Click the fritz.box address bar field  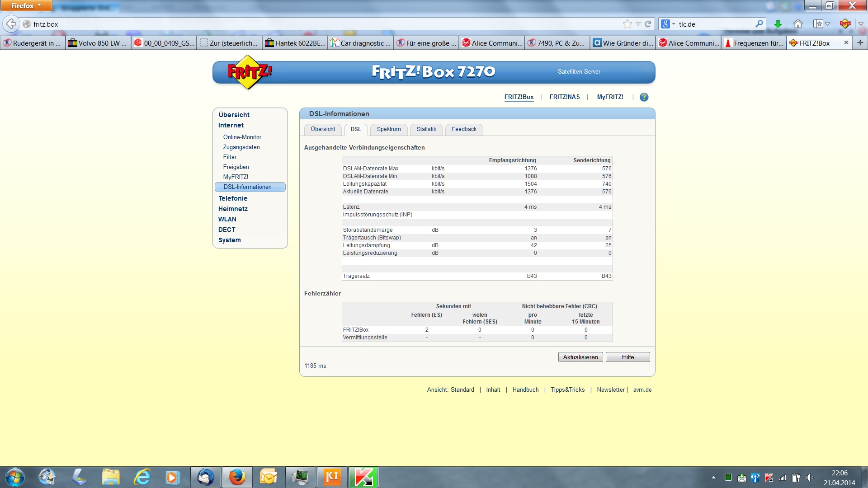[316, 24]
